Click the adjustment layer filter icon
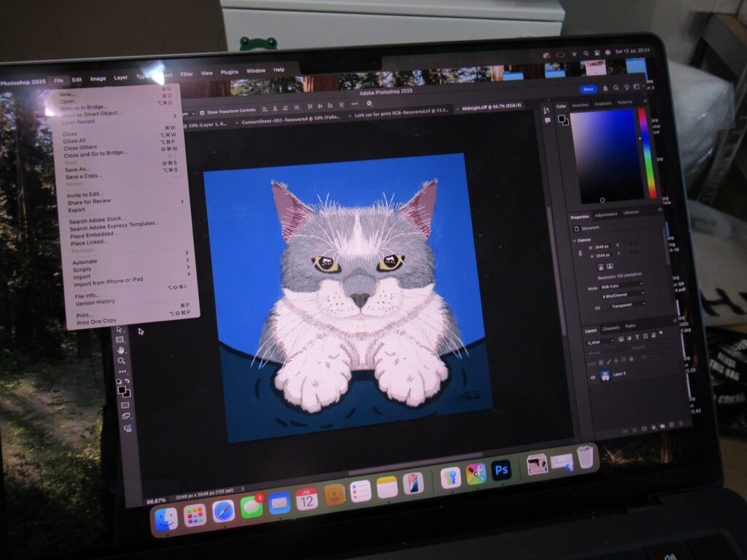This screenshot has width=747, height=560. (x=629, y=338)
